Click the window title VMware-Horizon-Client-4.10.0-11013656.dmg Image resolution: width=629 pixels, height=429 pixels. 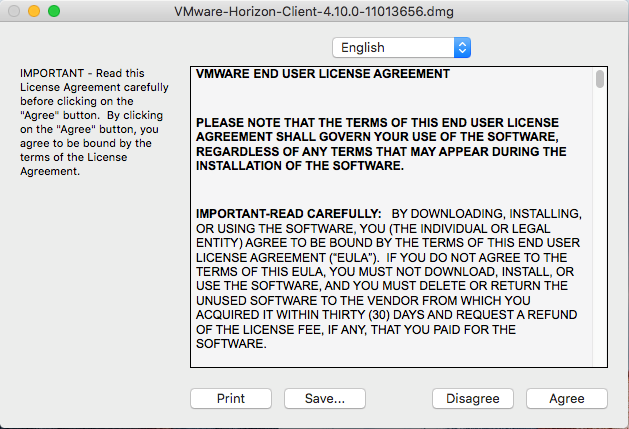314,11
